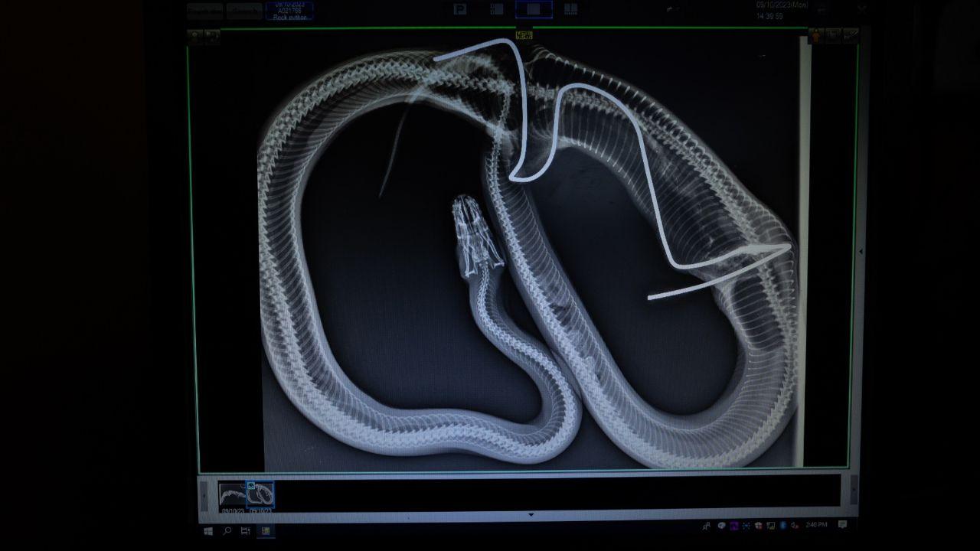The height and width of the screenshot is (551, 980).
Task: Click the orange figure icon above image
Action: tap(816, 35)
